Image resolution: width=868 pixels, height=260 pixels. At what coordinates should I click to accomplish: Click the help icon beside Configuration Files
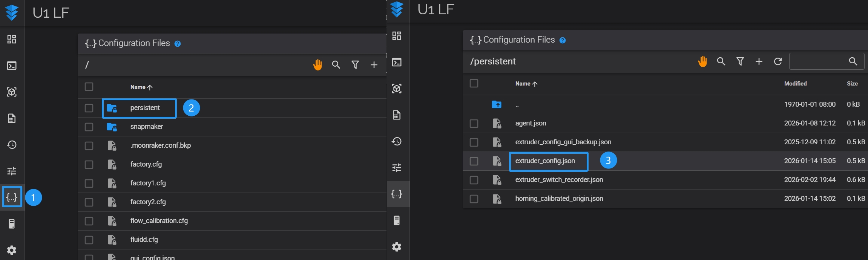tap(178, 44)
